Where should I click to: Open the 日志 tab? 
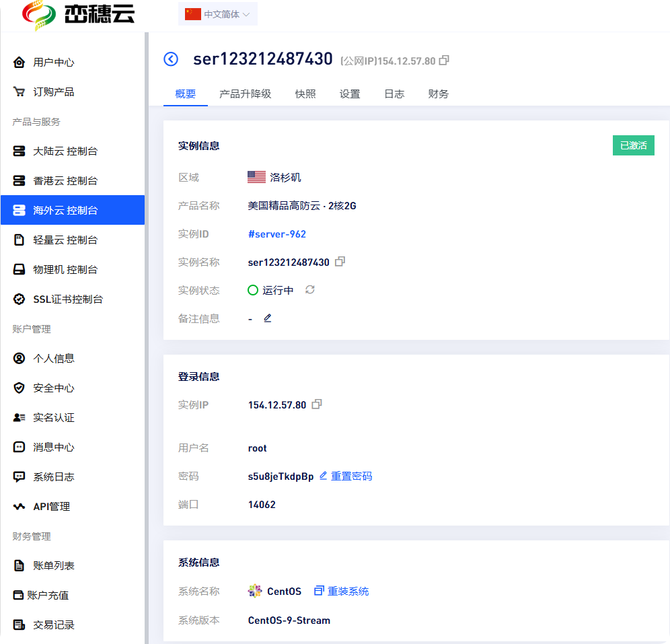click(394, 94)
